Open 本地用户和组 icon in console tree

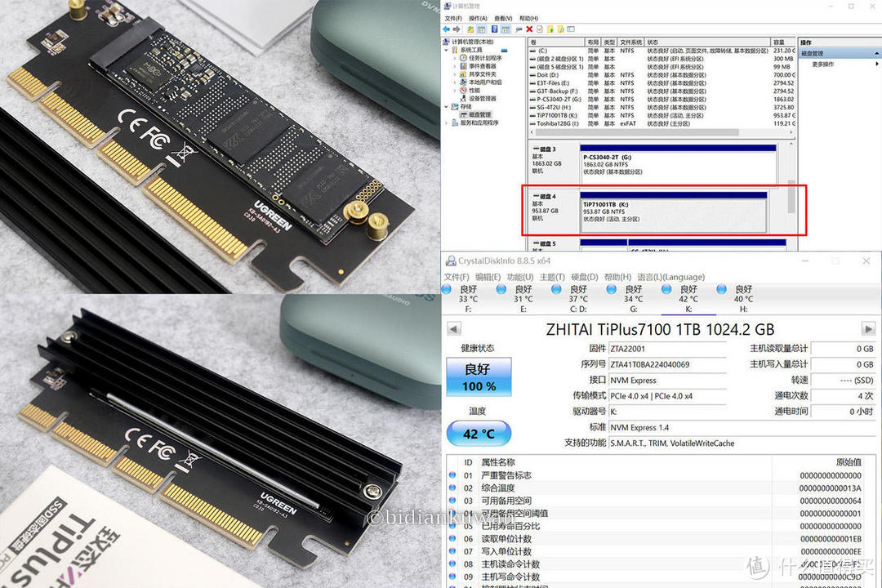click(x=464, y=82)
